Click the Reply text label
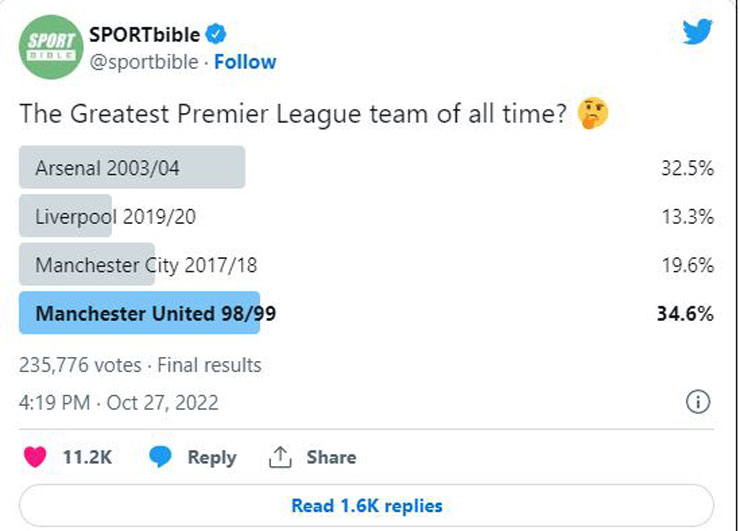This screenshot has height=531, width=740. (x=212, y=457)
